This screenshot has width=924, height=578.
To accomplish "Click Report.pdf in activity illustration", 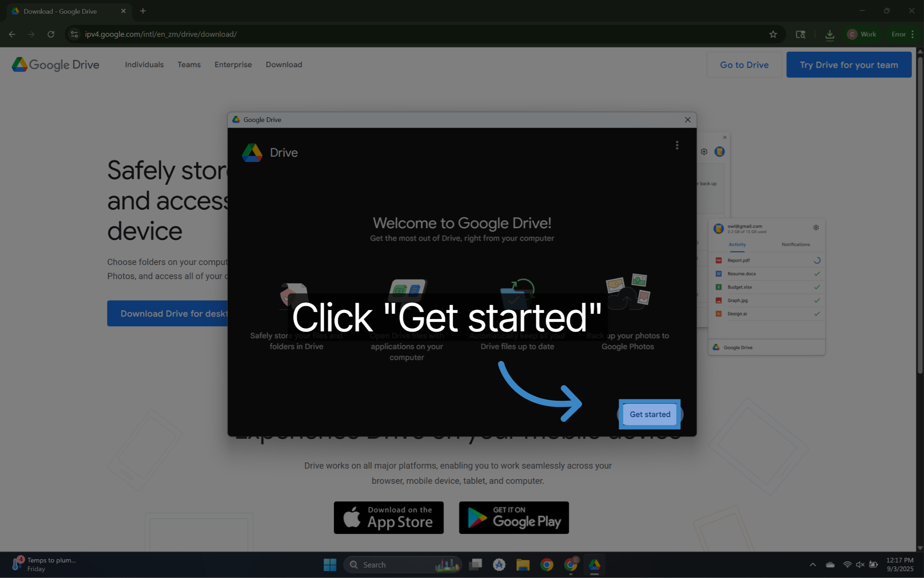I will (738, 260).
